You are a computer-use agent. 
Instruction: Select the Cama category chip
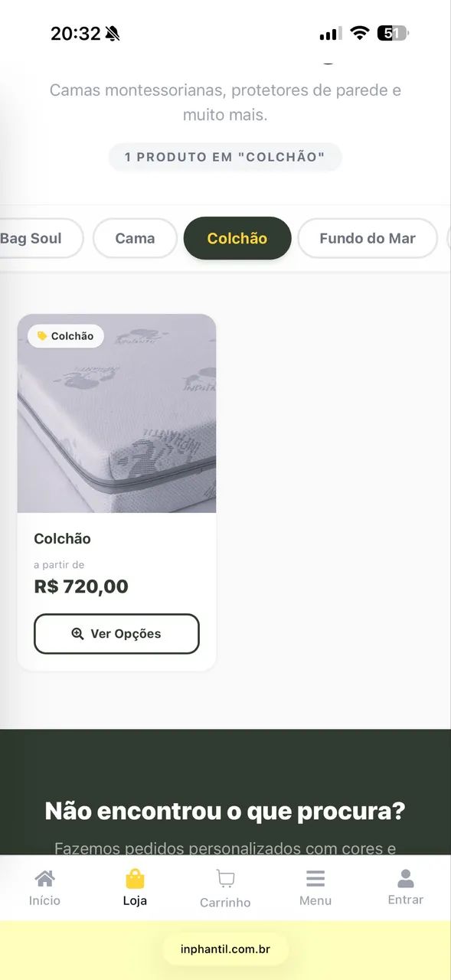(x=135, y=238)
